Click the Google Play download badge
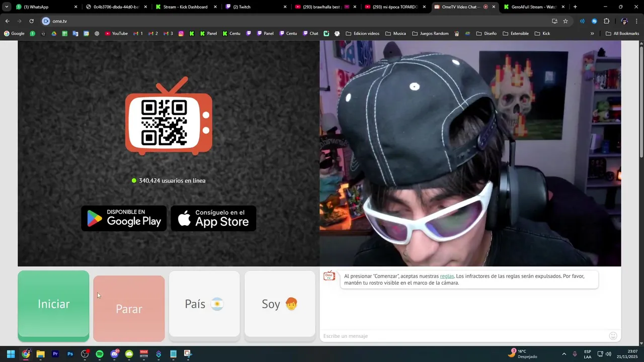 (124, 218)
